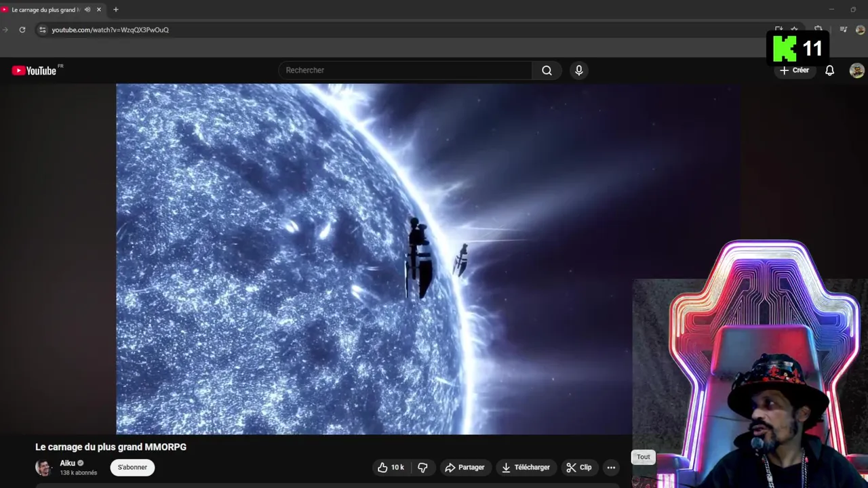Like the video with thumbs-up
The height and width of the screenshot is (488, 868).
[391, 468]
